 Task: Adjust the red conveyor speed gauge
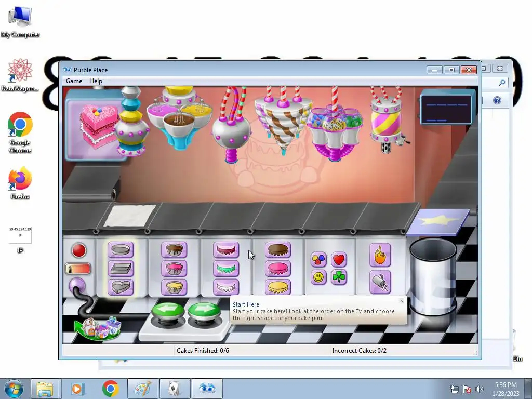pos(78,269)
